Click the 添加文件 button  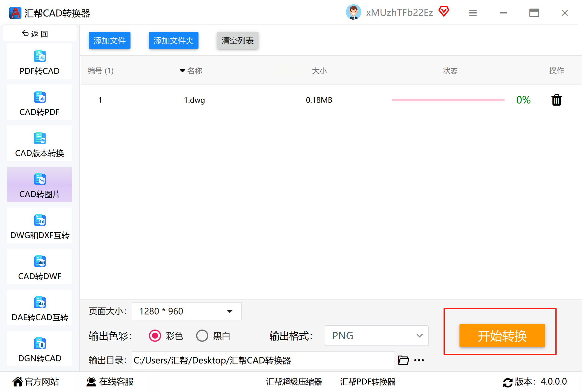[110, 40]
